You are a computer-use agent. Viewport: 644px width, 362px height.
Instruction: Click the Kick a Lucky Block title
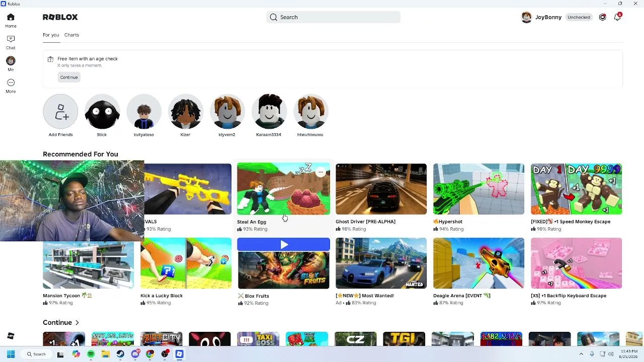click(x=162, y=296)
